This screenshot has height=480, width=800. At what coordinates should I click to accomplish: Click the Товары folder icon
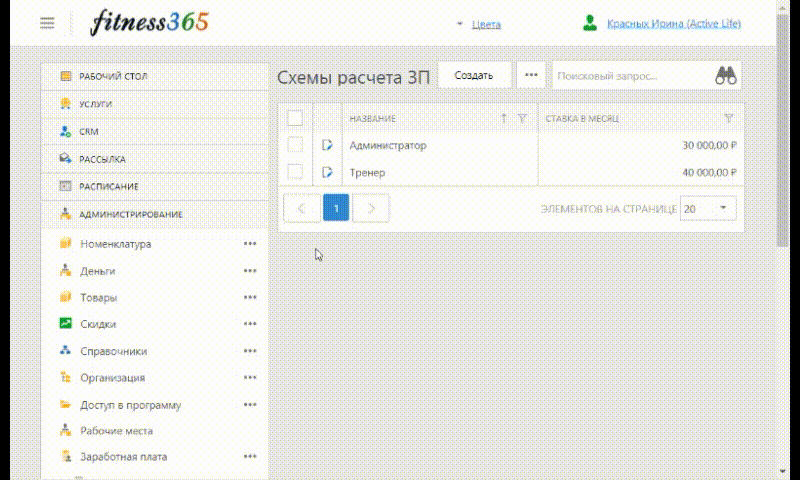point(65,297)
